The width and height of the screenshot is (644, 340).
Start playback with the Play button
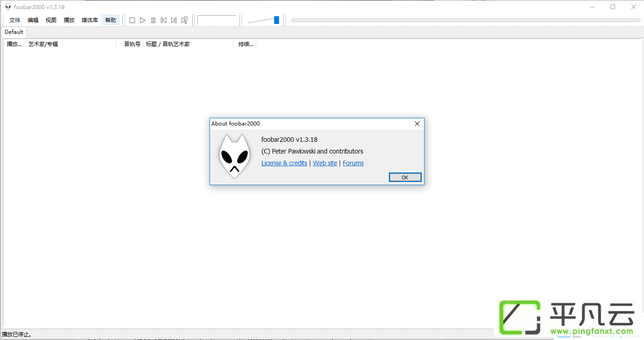pos(143,20)
